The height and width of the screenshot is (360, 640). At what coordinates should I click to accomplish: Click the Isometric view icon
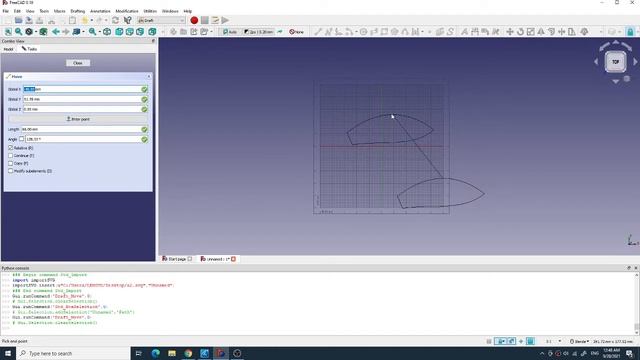pyautogui.click(x=107, y=32)
